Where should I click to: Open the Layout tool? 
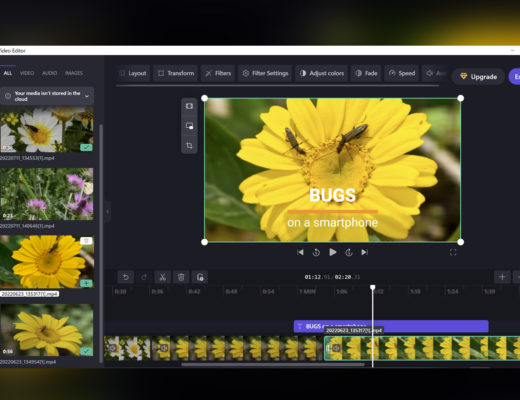coord(133,73)
